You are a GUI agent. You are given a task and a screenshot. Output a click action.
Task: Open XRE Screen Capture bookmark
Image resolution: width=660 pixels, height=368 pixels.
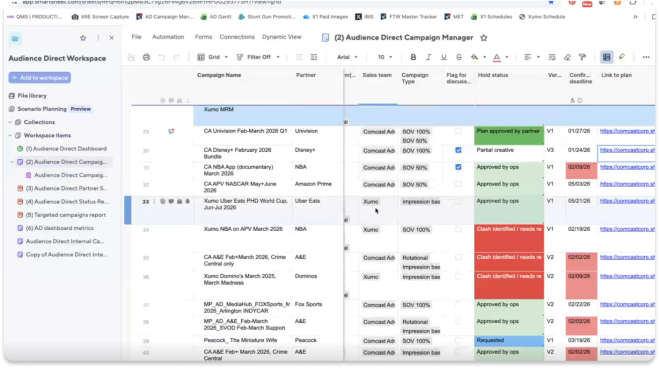pyautogui.click(x=100, y=17)
